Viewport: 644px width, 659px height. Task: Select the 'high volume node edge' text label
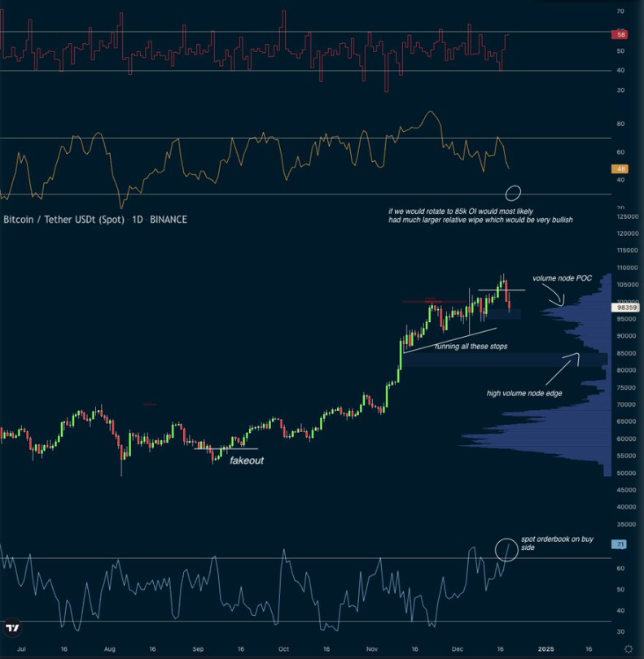(525, 394)
